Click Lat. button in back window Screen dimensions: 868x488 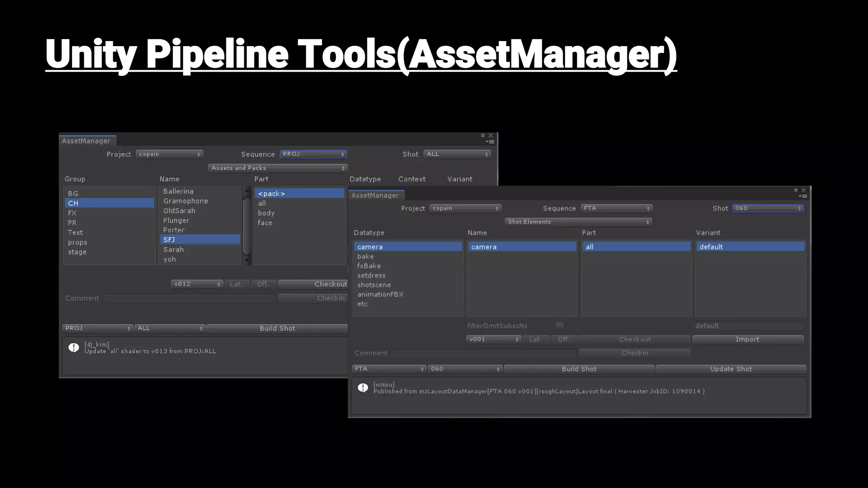(236, 284)
